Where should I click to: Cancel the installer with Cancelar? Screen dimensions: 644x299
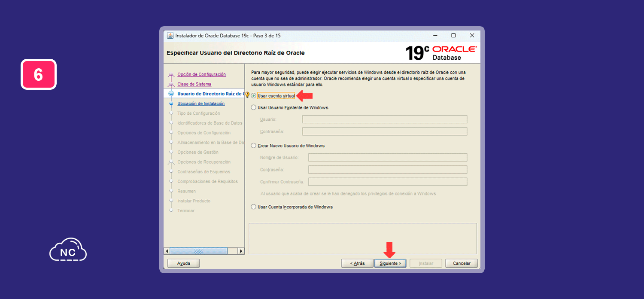click(462, 263)
